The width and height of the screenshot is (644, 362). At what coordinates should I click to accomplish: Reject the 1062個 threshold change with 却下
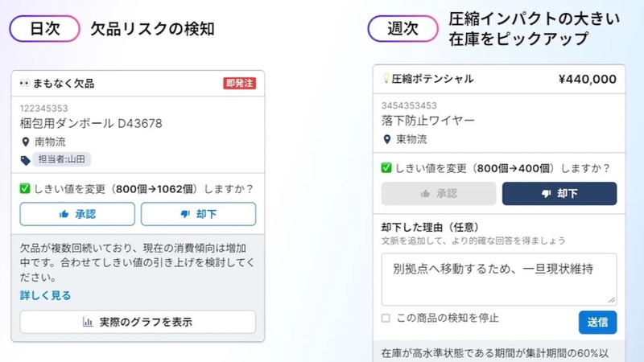pyautogui.click(x=198, y=214)
